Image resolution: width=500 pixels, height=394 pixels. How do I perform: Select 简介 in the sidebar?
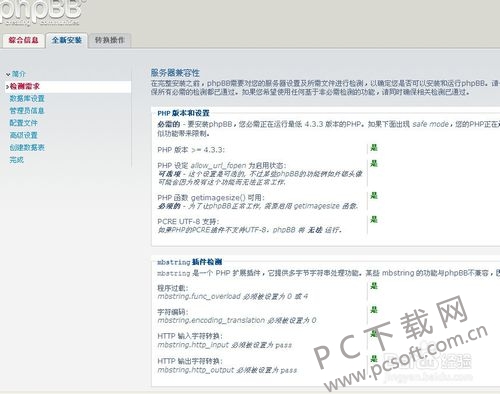pyautogui.click(x=19, y=74)
